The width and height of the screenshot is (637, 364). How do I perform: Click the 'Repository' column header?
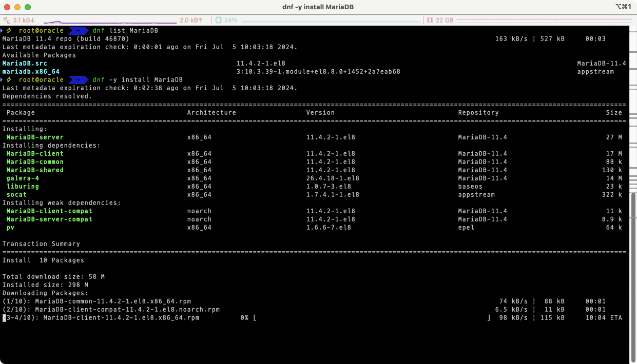[478, 113]
